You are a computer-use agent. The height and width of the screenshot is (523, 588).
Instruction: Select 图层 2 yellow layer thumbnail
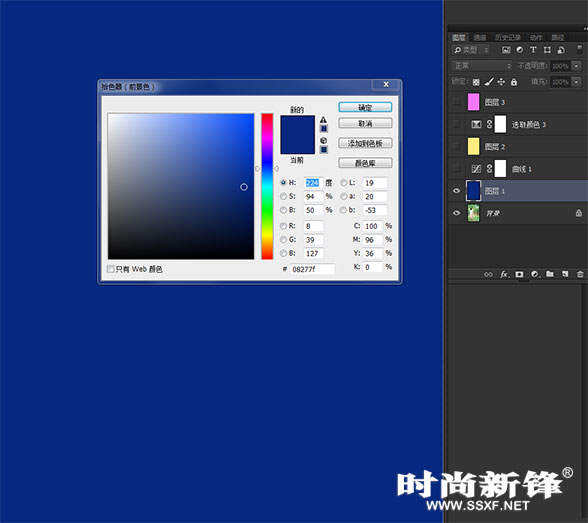point(474,146)
